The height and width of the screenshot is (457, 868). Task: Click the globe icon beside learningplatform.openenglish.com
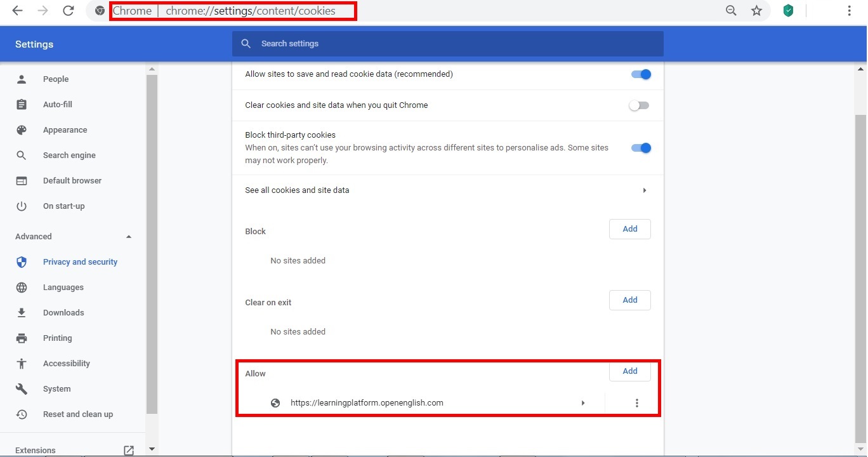point(275,403)
